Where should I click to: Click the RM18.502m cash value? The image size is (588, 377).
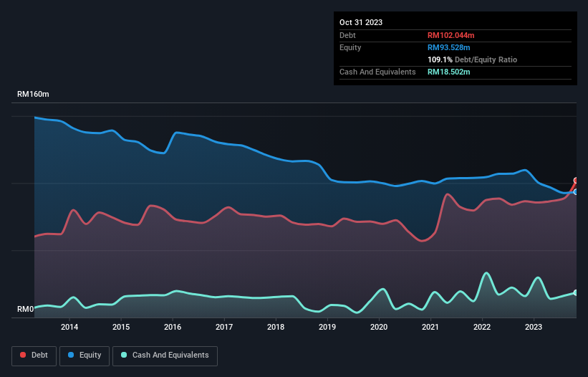(448, 72)
